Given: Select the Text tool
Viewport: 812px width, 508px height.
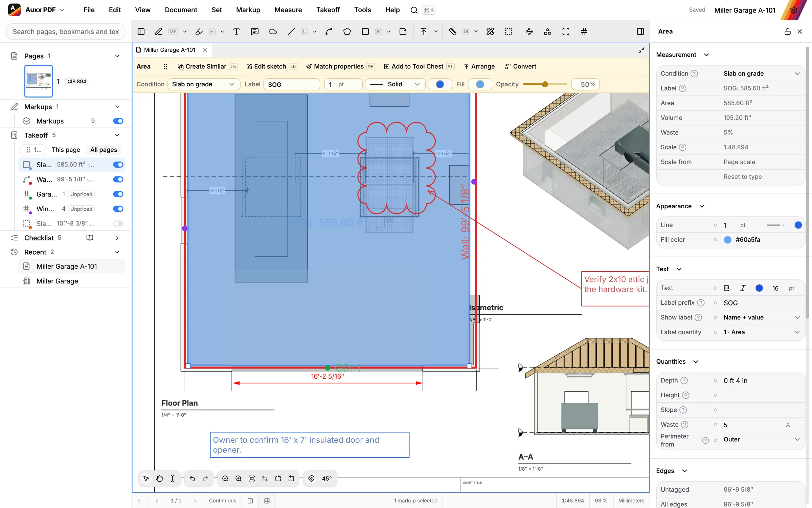Looking at the screenshot, I should pos(236,31).
